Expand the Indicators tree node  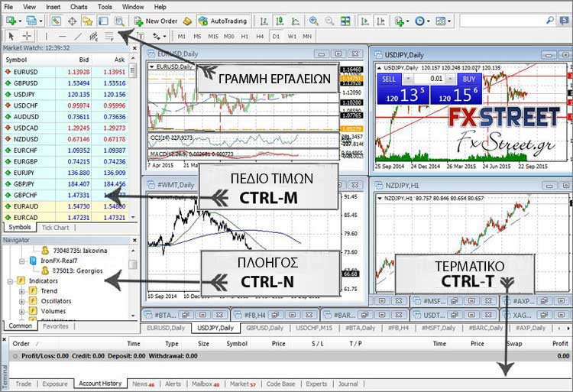[10, 281]
